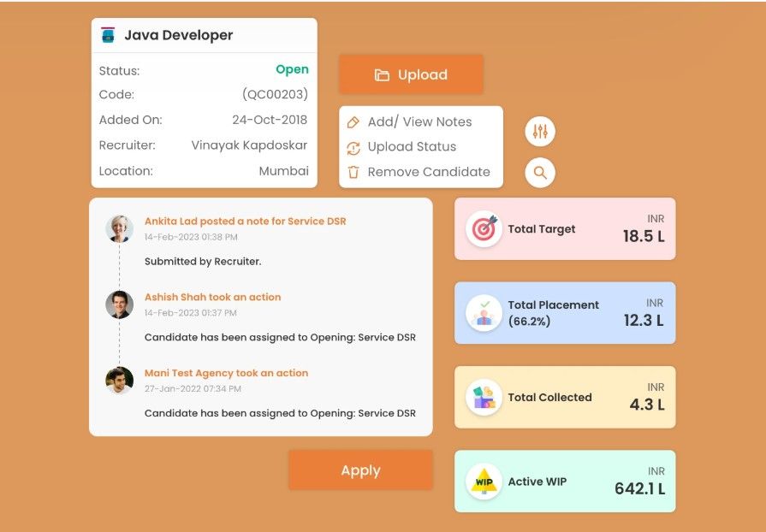Click recruiter name Vinayak Kapdoskar
Screen dimensions: 766x532
(x=249, y=145)
